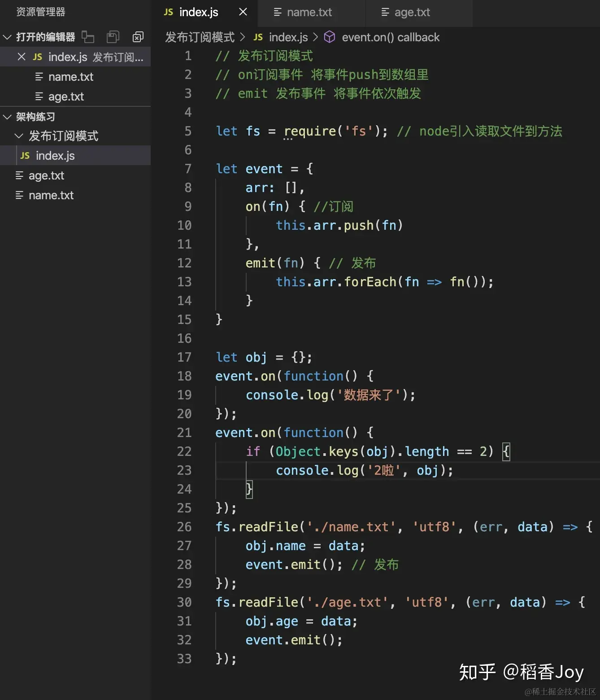Click the Close All Editors icon
Viewport: 600px width, 700px height.
[x=138, y=37]
